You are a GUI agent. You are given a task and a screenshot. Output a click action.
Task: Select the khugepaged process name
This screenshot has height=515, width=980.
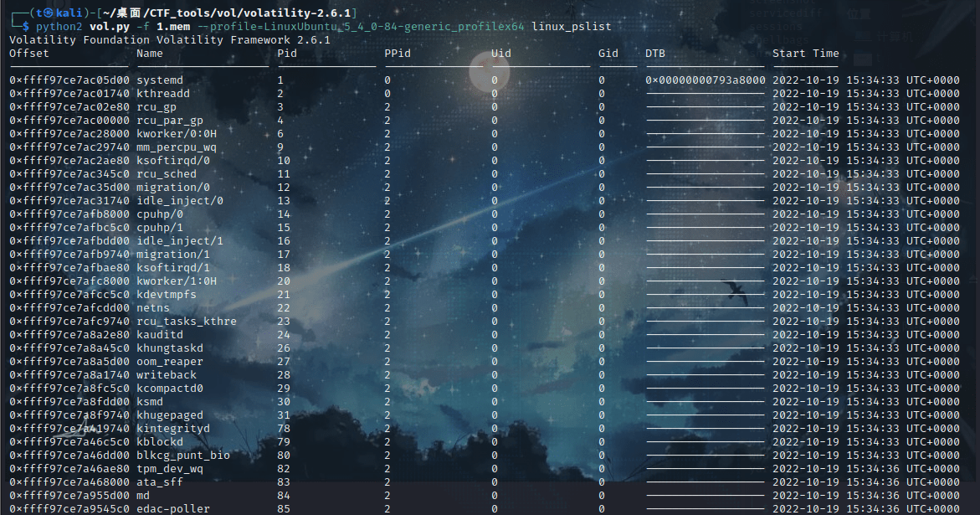click(170, 415)
